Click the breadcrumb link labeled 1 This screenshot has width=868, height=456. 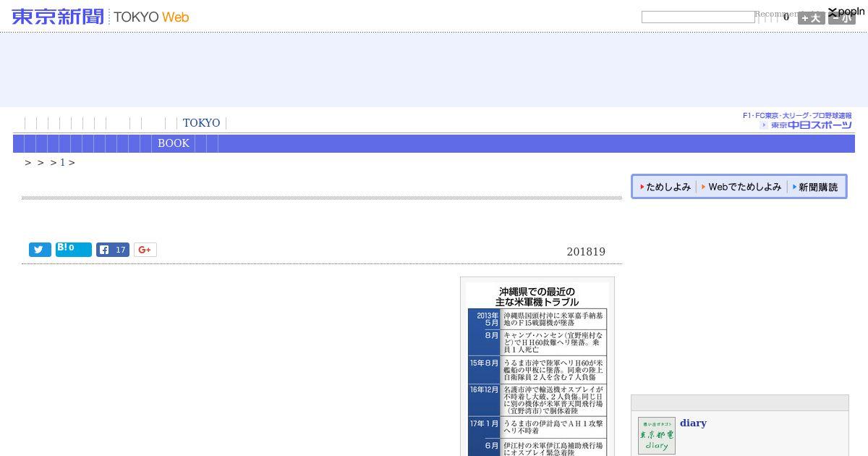[x=63, y=163]
